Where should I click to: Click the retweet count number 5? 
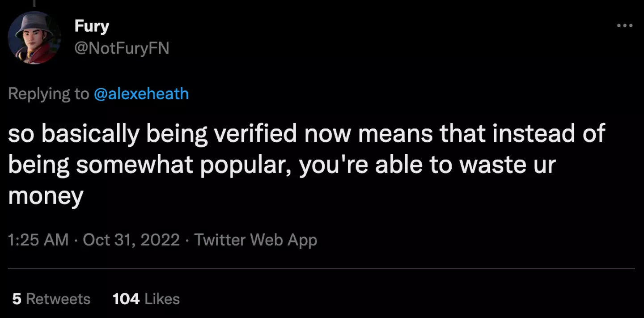17,299
